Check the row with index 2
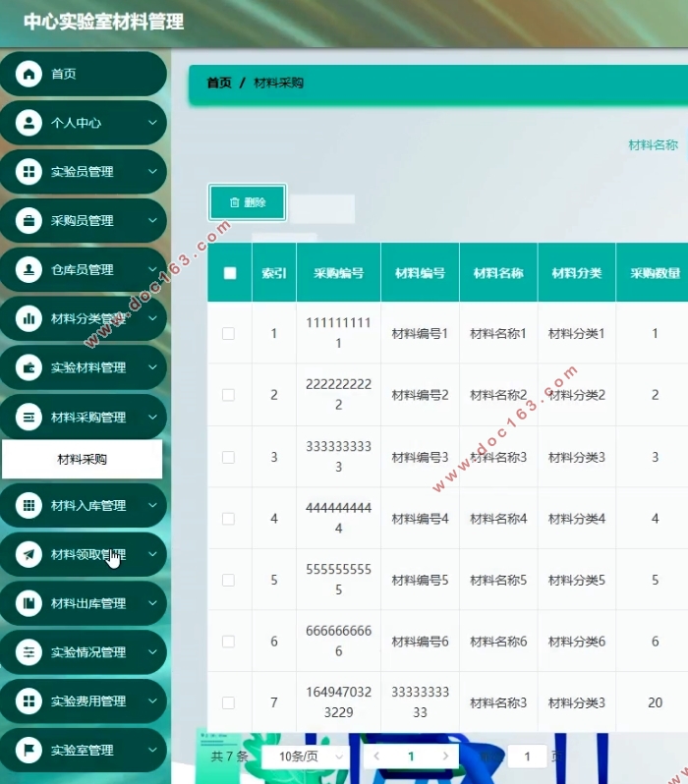The width and height of the screenshot is (688, 784). click(x=228, y=395)
